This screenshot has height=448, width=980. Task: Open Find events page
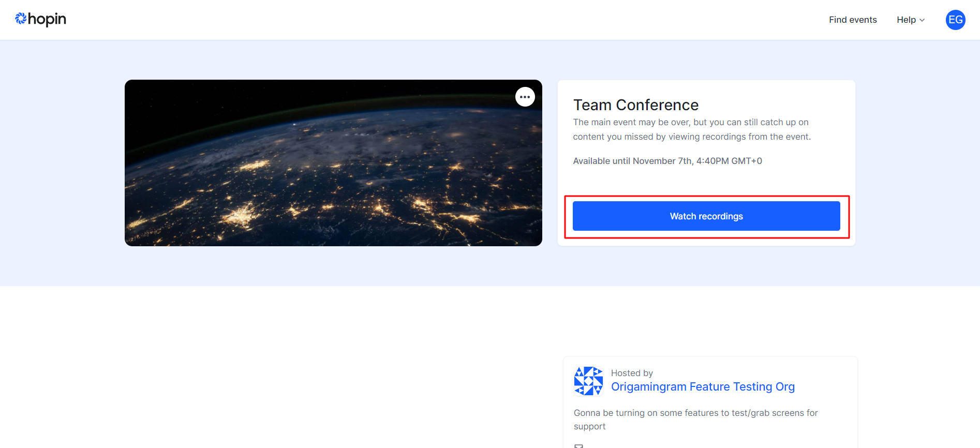coord(853,20)
